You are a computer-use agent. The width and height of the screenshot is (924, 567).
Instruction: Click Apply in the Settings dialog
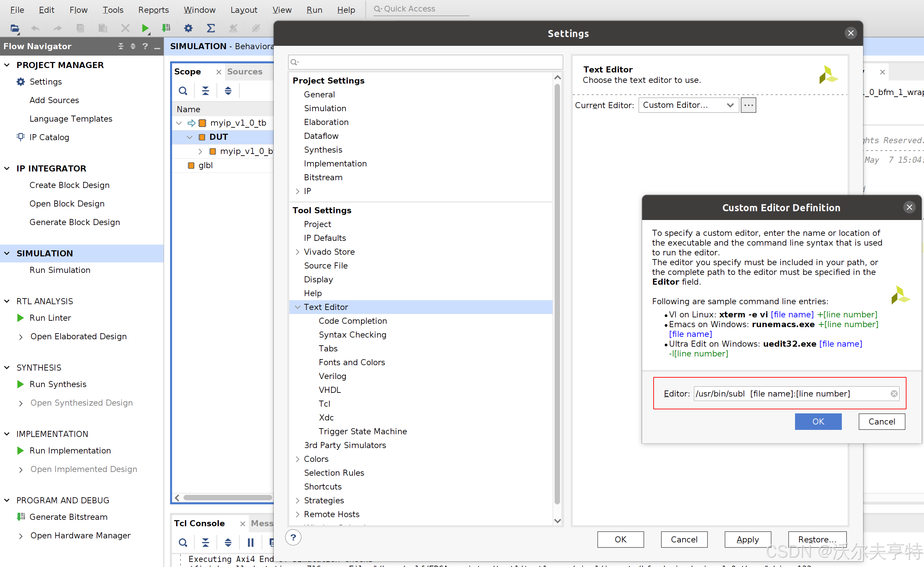tap(747, 539)
